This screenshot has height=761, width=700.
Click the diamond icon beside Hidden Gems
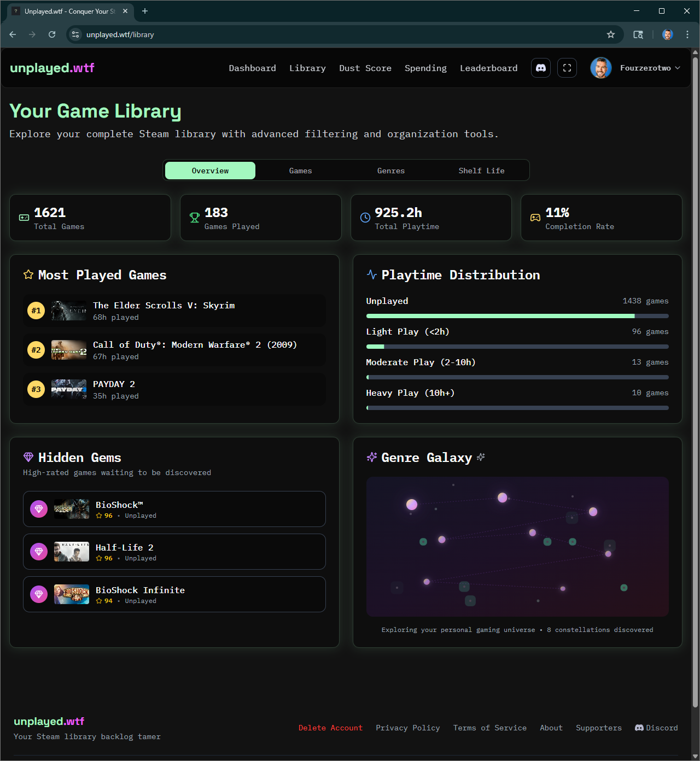28,457
